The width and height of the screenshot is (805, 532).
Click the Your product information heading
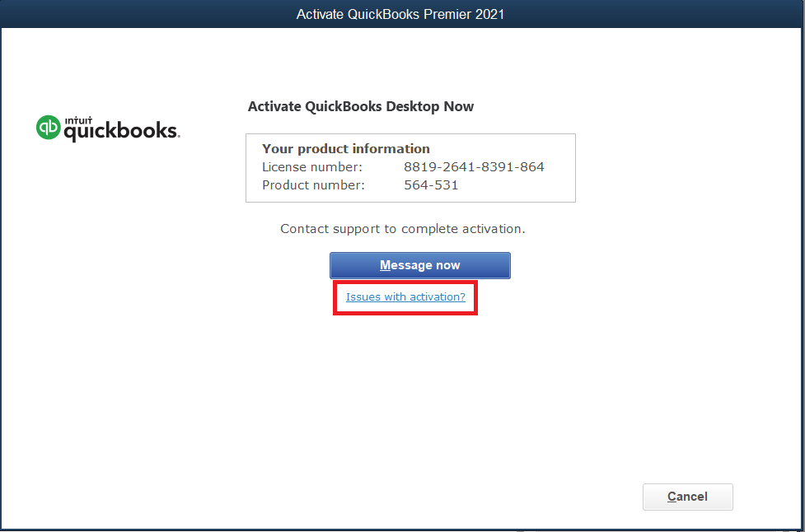[x=346, y=149]
